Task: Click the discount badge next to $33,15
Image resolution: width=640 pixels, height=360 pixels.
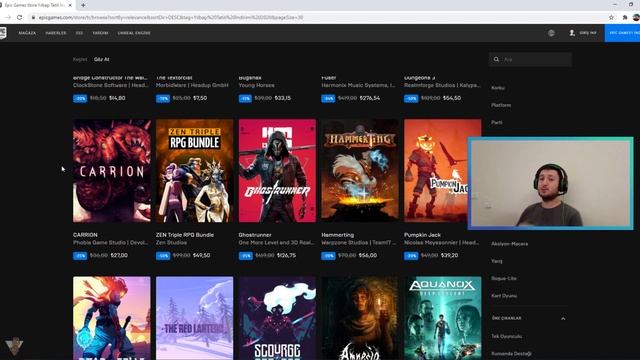Action: click(245, 98)
